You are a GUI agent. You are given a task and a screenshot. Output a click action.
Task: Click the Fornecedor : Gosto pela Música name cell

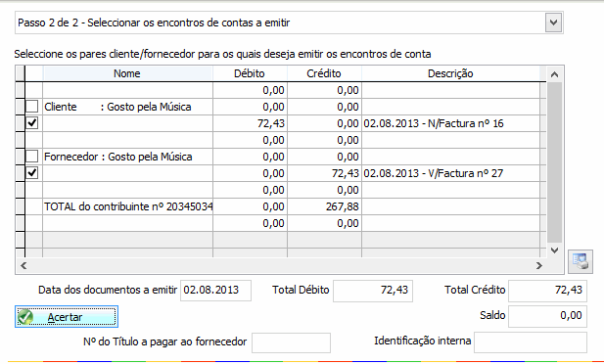(127, 157)
